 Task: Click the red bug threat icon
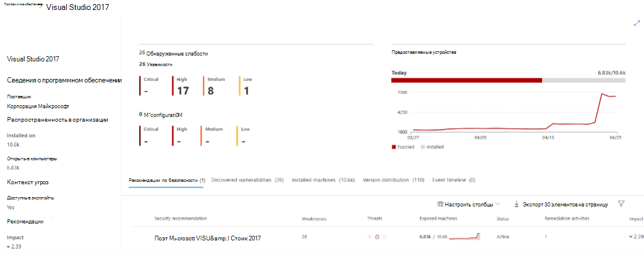pyautogui.click(x=377, y=237)
